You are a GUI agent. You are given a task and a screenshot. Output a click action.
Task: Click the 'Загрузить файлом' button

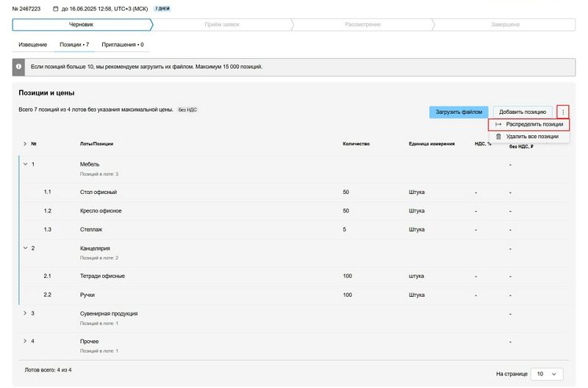[458, 112]
